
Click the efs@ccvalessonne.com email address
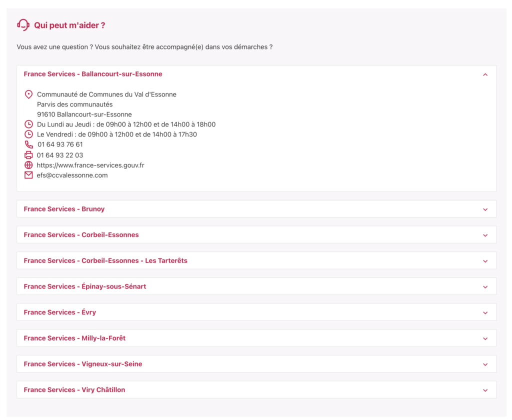(x=72, y=175)
